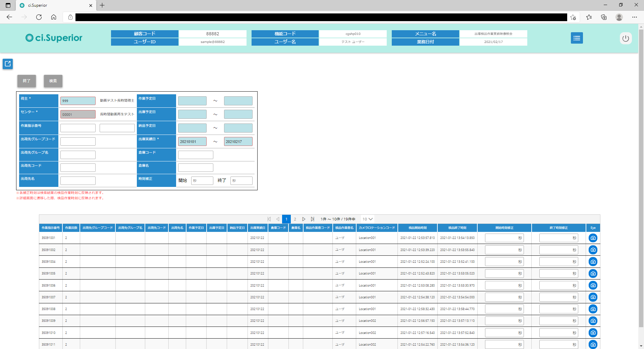Click 作業予定日 start date field

pos(192,101)
